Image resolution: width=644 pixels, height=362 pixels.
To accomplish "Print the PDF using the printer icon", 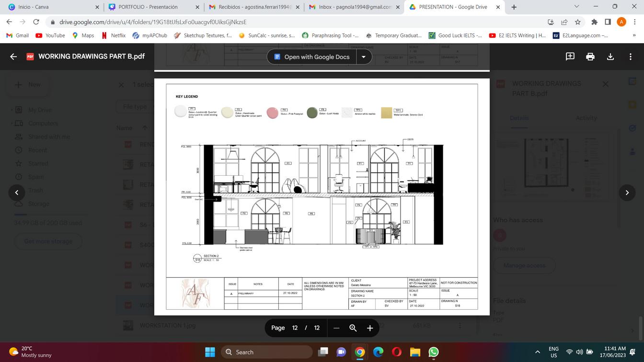I will pyautogui.click(x=590, y=57).
